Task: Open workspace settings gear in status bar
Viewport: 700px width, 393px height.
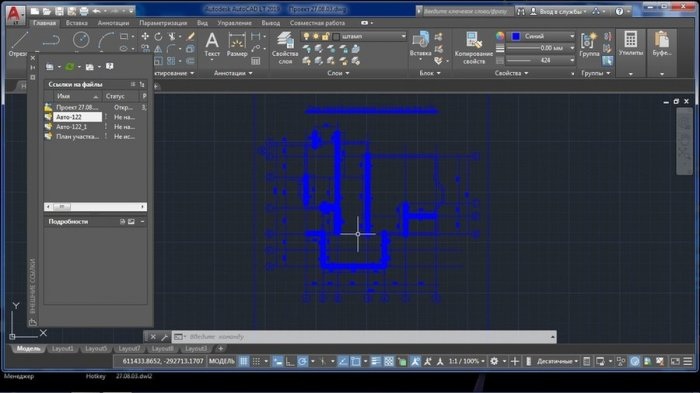Action: [x=494, y=361]
